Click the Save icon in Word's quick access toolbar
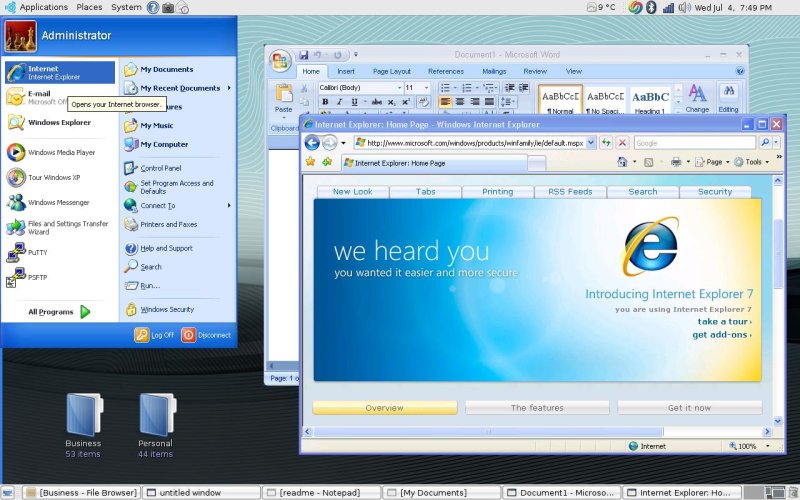Image resolution: width=800 pixels, height=500 pixels. point(304,55)
